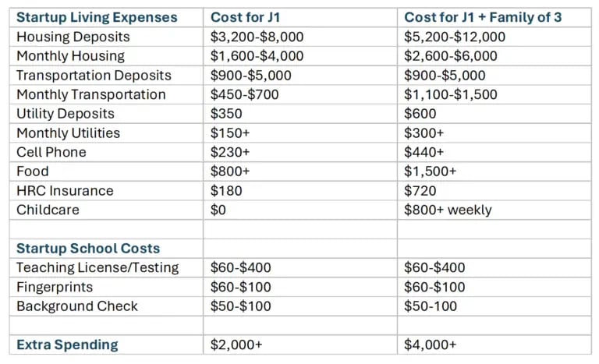This screenshot has width=599, height=364.
Task: Select the "Utility Deposits" row label
Action: click(x=66, y=114)
